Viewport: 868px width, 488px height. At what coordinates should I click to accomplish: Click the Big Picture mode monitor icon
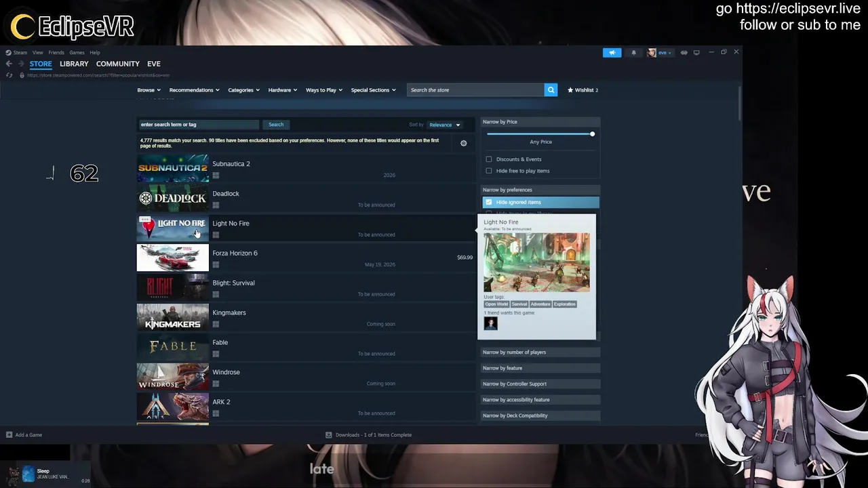point(696,52)
